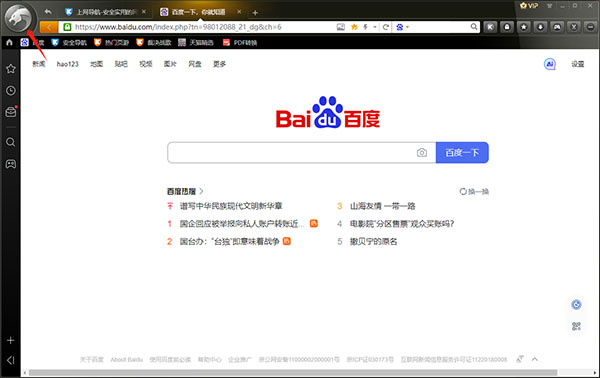Collapse the left sidebar with arrow icon
The width and height of the screenshot is (600, 378).
11,360
